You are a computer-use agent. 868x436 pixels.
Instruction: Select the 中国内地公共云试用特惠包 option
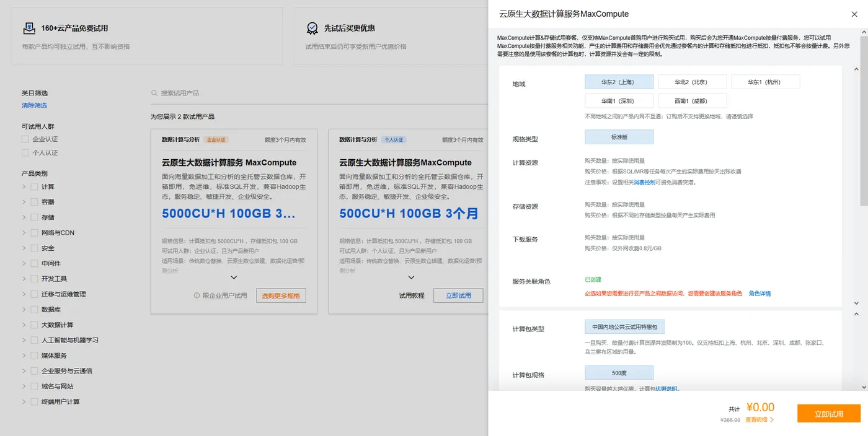[624, 327]
